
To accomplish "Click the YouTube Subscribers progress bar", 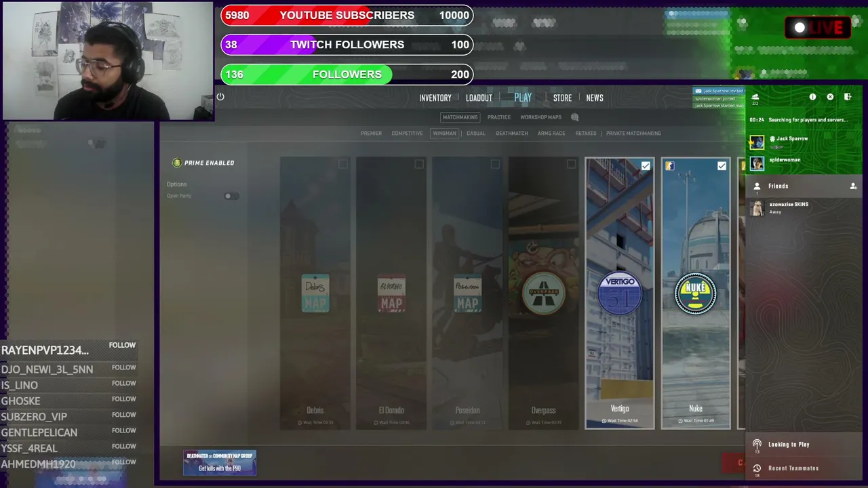I will click(x=347, y=16).
